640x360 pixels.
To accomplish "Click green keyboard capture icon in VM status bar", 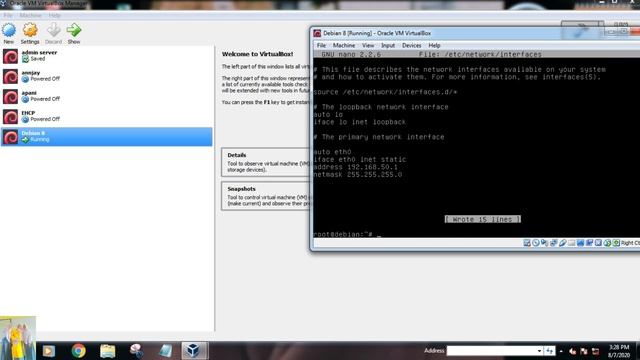I will pyautogui.click(x=616, y=243).
